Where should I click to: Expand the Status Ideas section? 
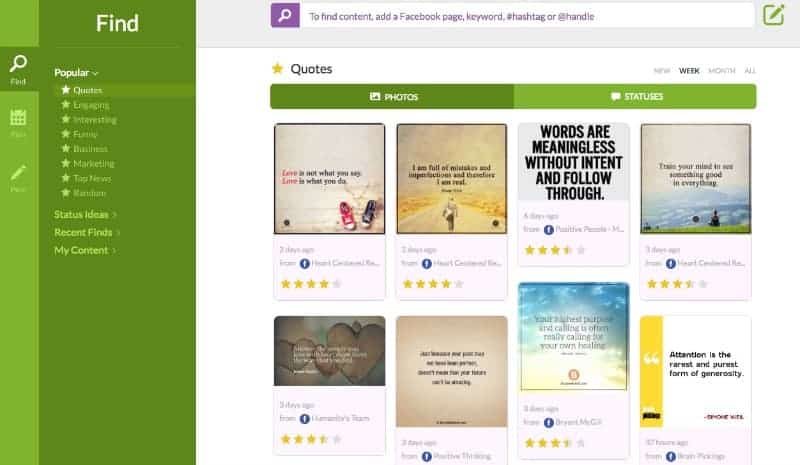[85, 214]
